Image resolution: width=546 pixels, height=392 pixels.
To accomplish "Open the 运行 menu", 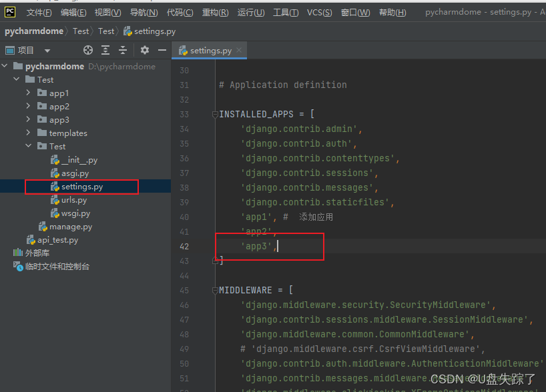I will click(x=251, y=11).
